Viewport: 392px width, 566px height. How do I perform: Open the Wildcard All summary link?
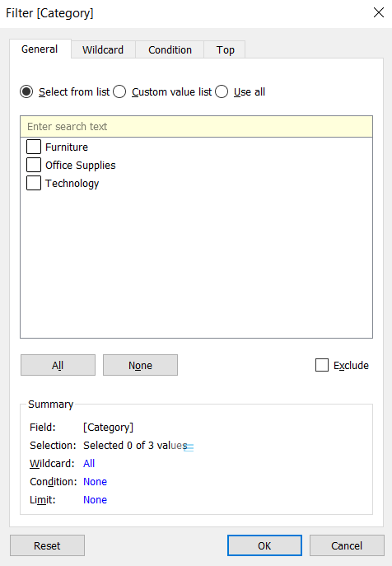coord(89,464)
